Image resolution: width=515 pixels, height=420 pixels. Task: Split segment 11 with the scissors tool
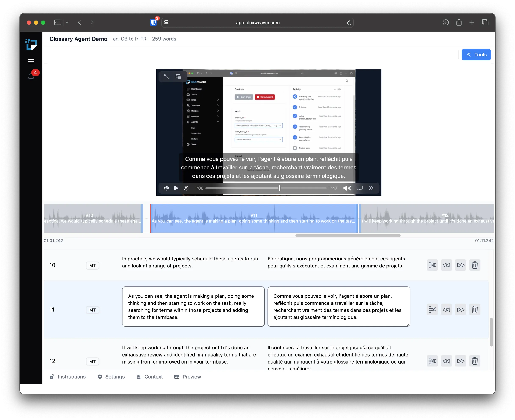[x=432, y=309]
